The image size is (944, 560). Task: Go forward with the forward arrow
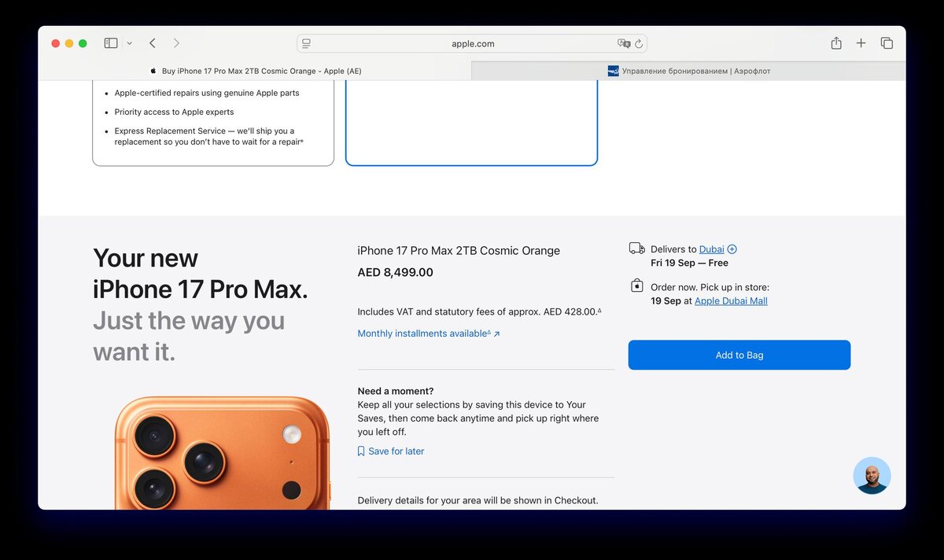point(176,43)
